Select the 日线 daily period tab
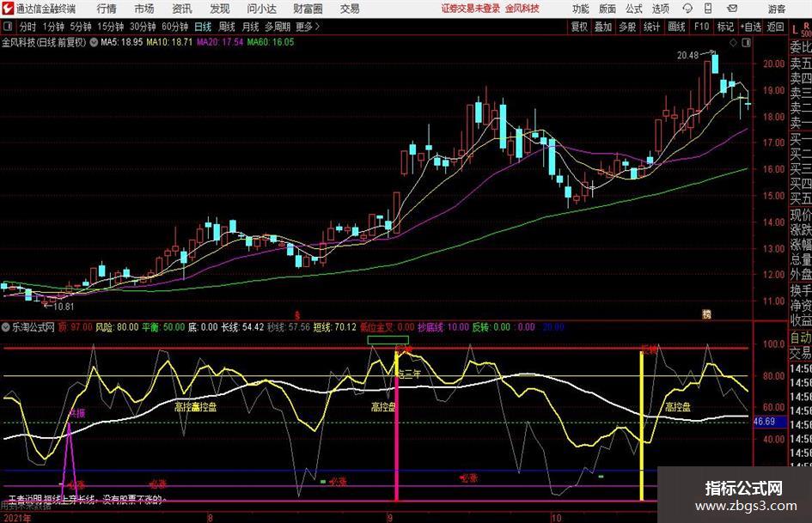This screenshot has height=523, width=812. click(x=203, y=27)
